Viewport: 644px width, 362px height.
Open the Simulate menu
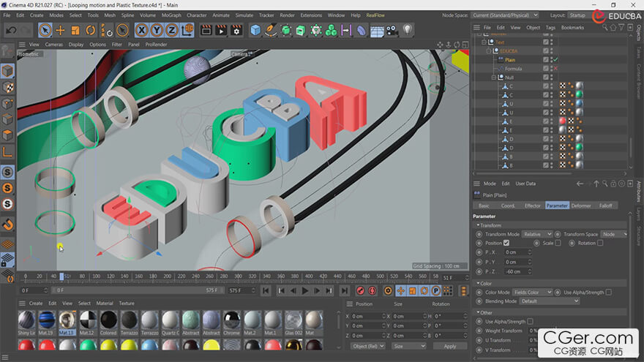[244, 15]
